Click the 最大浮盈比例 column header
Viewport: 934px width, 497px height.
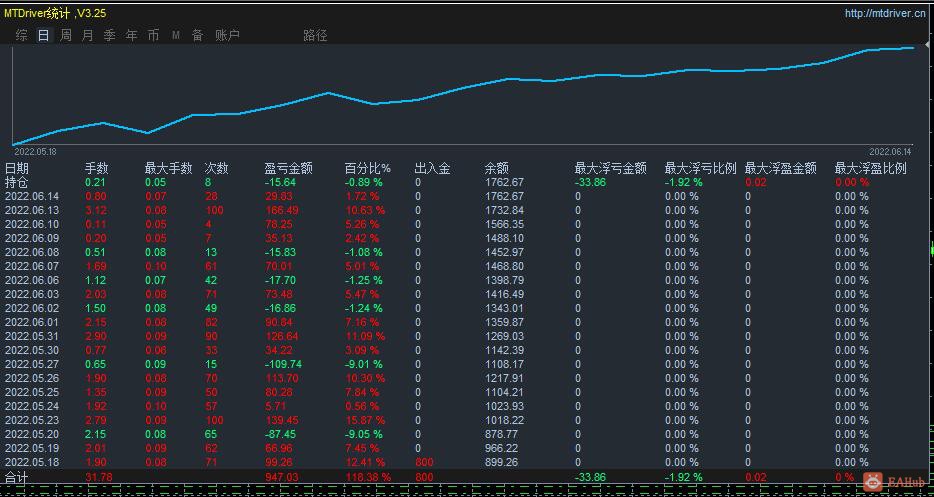[870, 169]
